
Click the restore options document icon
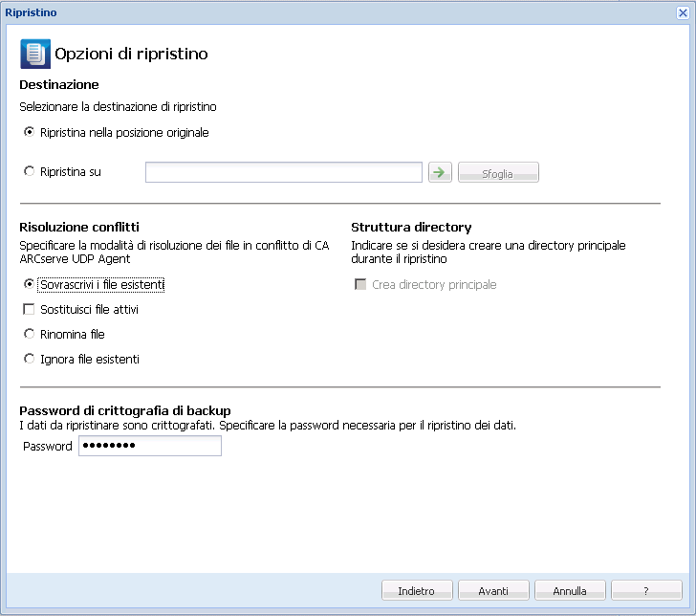tap(35, 54)
